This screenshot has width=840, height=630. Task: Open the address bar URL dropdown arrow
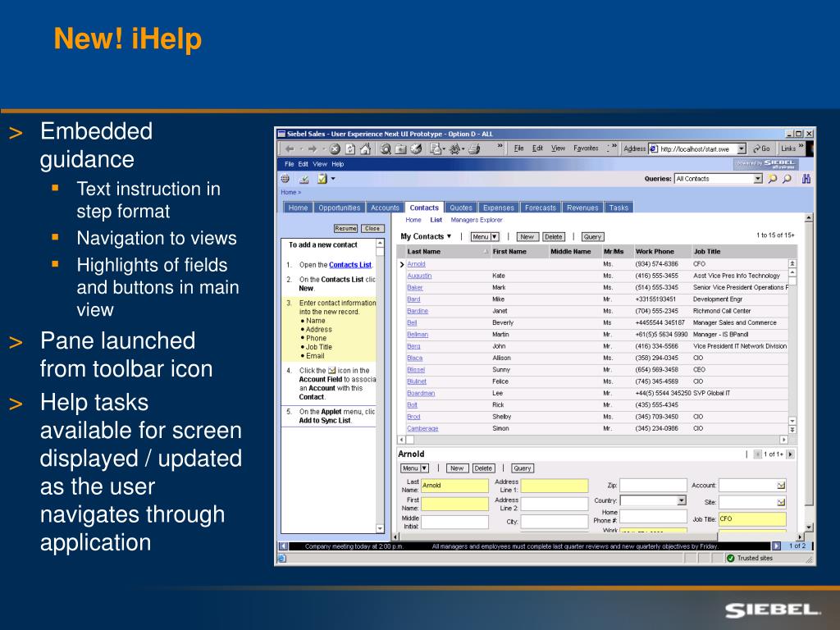(742, 148)
